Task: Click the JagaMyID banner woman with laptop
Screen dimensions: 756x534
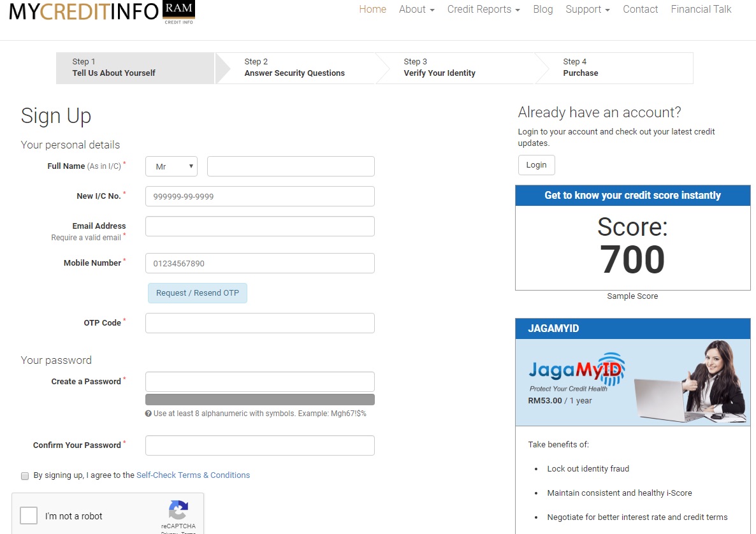Action: [692, 382]
